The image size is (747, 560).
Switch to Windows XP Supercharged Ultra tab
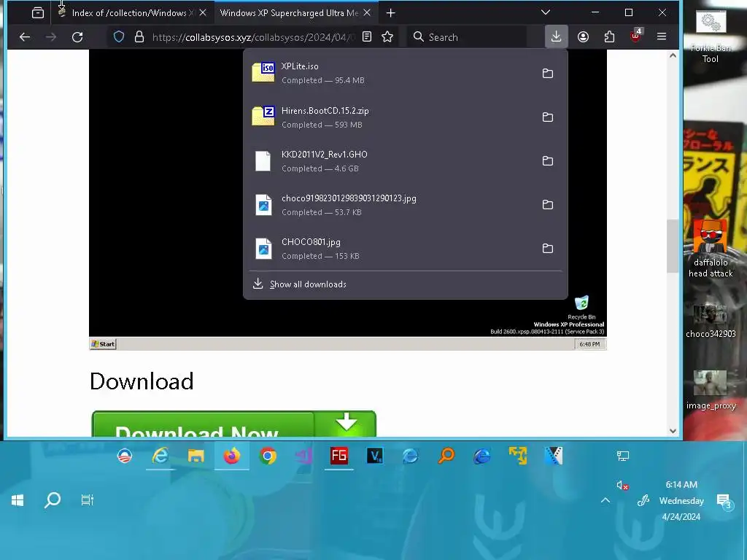tap(289, 13)
